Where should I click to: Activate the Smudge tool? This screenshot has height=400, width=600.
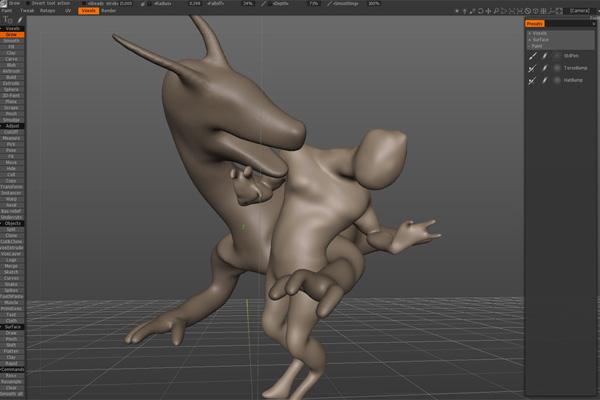point(11,120)
